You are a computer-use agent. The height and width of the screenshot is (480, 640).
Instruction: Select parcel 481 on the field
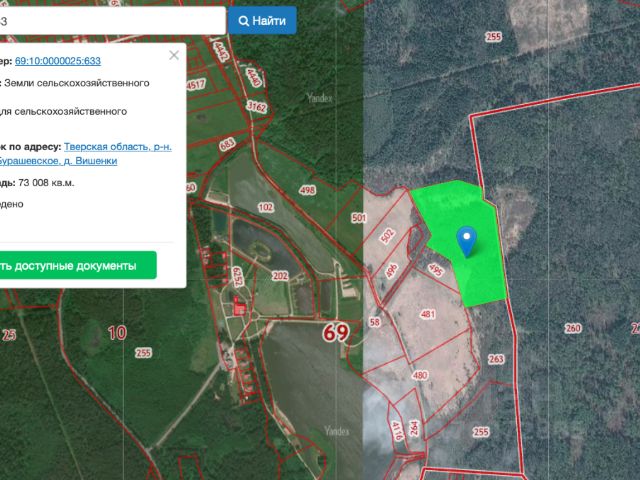click(429, 315)
